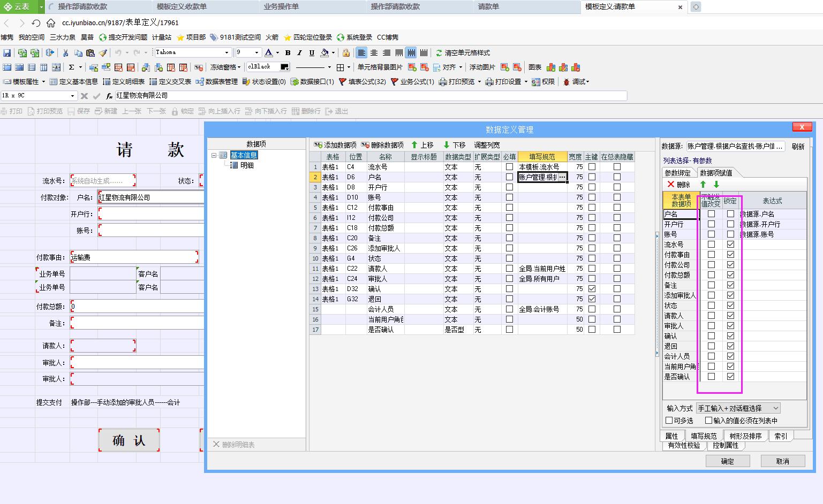Click 刷新 next to 数据源
This screenshot has height=504, width=823.
pyautogui.click(x=798, y=147)
